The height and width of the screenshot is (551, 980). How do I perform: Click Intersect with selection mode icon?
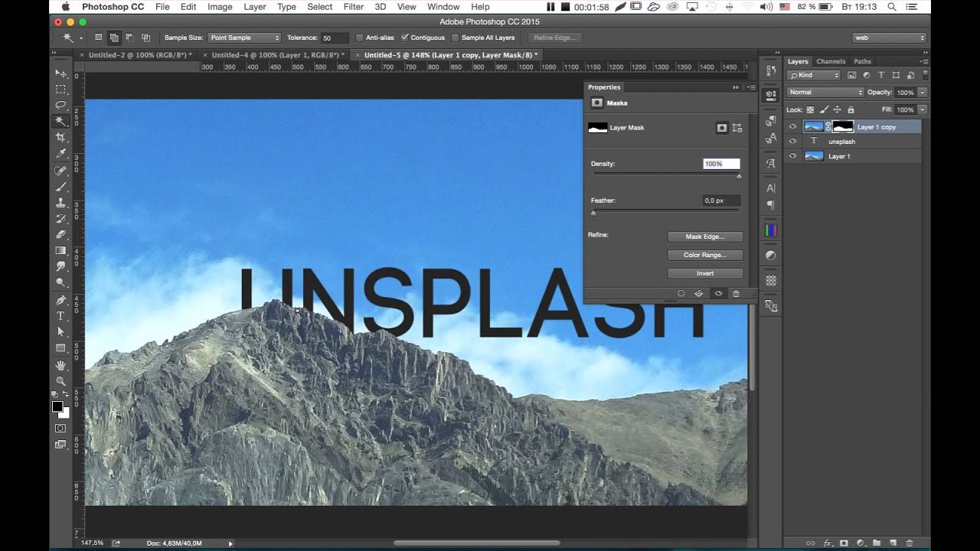[x=145, y=37]
